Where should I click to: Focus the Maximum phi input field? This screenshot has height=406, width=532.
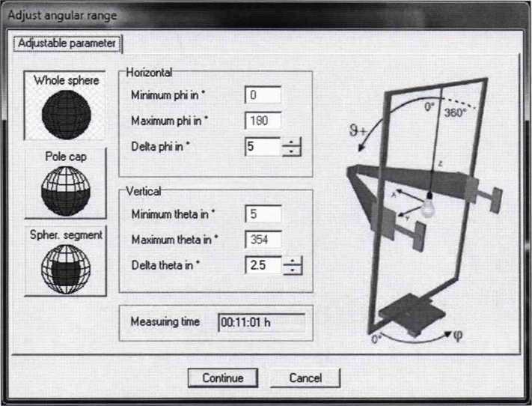pos(262,121)
